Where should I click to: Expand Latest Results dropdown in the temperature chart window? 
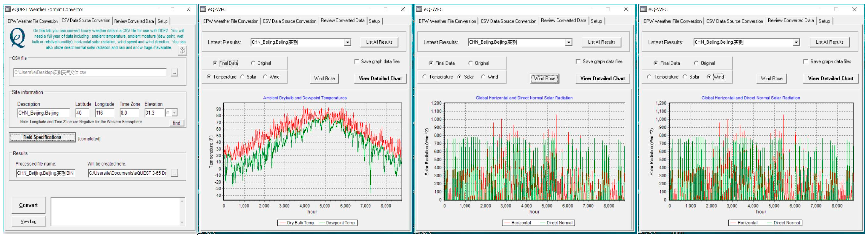347,42
